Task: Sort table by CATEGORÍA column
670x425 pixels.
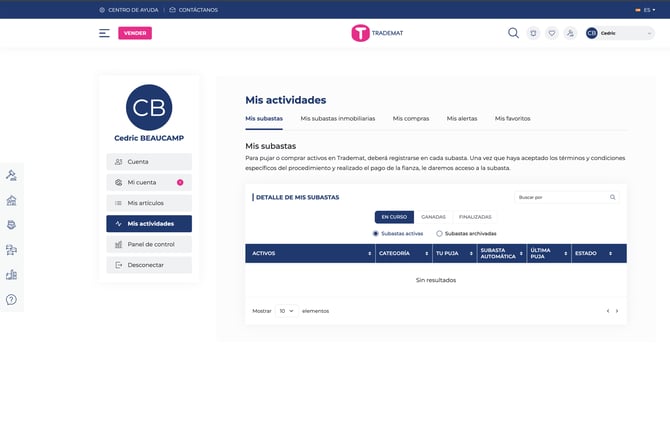Action: click(403, 254)
